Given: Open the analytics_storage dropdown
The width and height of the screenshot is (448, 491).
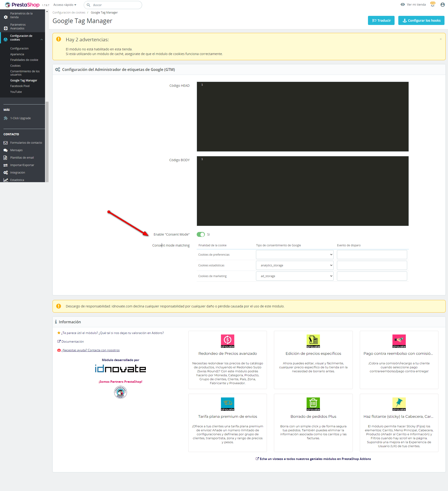Looking at the screenshot, I should [294, 265].
